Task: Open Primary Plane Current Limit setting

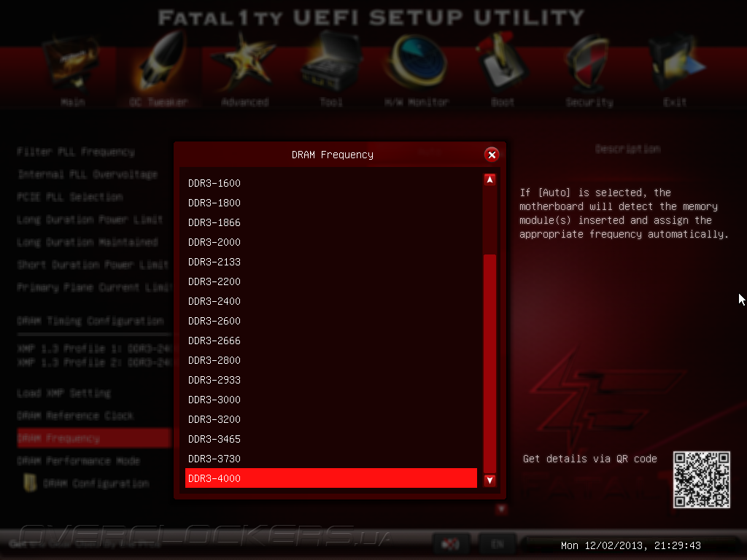Action: pos(93,287)
